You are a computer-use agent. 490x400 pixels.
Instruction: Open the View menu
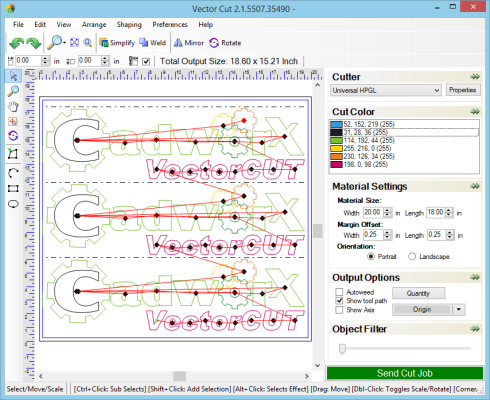(x=64, y=24)
